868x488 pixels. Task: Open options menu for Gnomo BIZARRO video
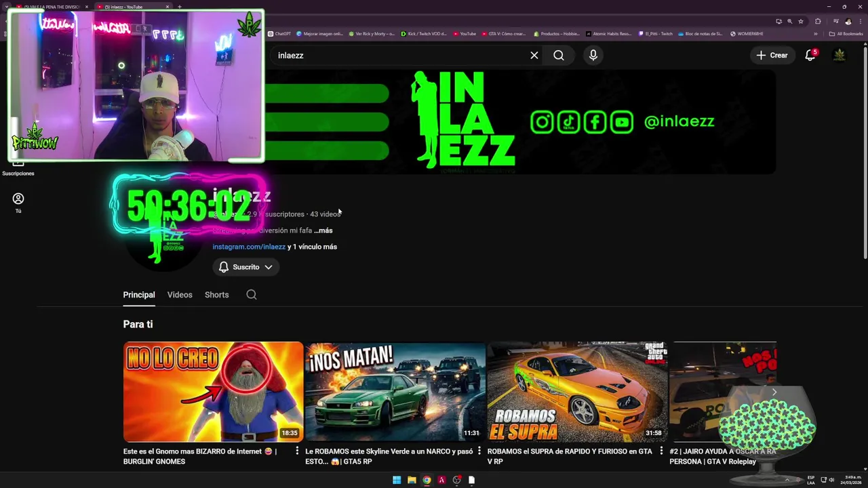click(297, 451)
